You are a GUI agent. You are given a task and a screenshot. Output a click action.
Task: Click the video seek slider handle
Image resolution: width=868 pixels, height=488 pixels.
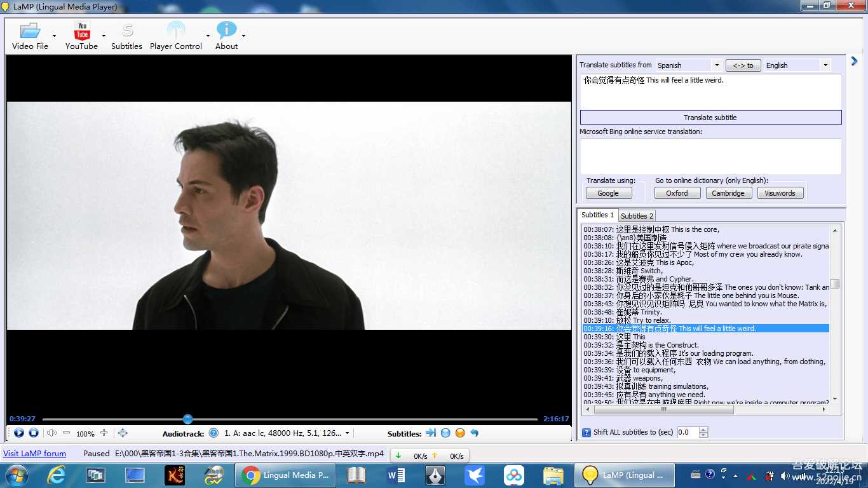[187, 419]
